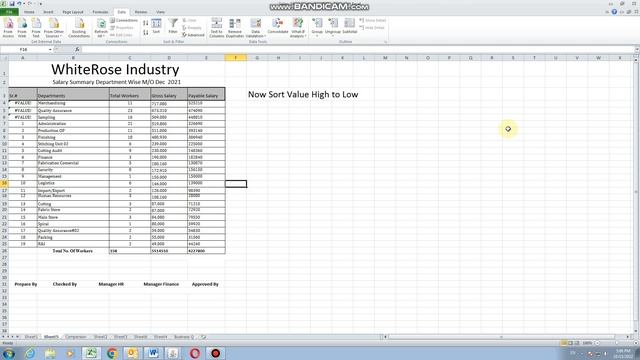
Task: Click the From Web import icon
Action: pos(22,28)
